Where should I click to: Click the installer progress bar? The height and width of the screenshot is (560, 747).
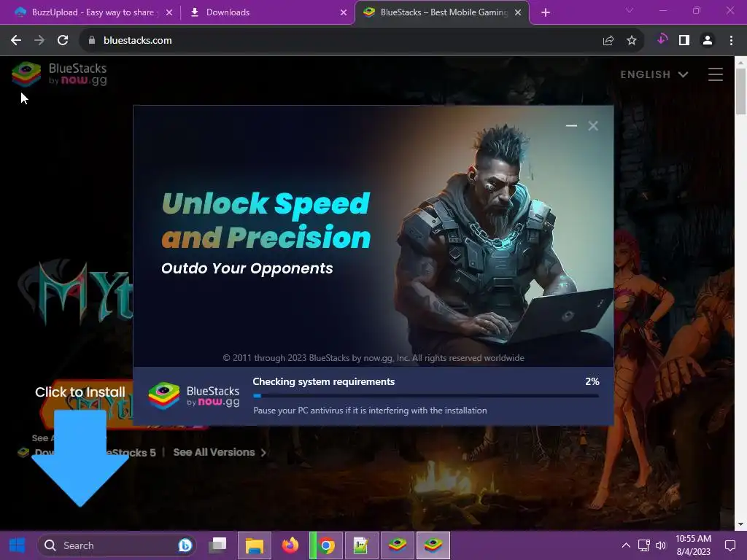tap(426, 396)
